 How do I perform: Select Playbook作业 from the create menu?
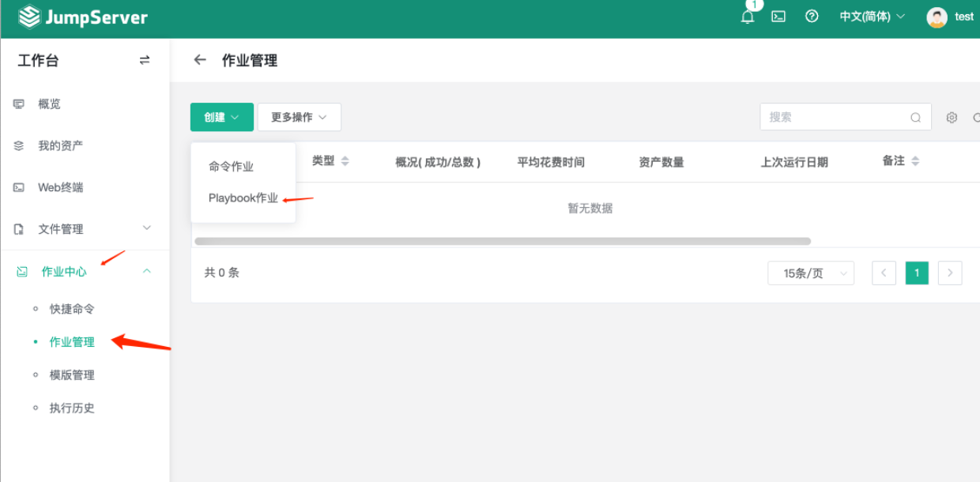(241, 198)
